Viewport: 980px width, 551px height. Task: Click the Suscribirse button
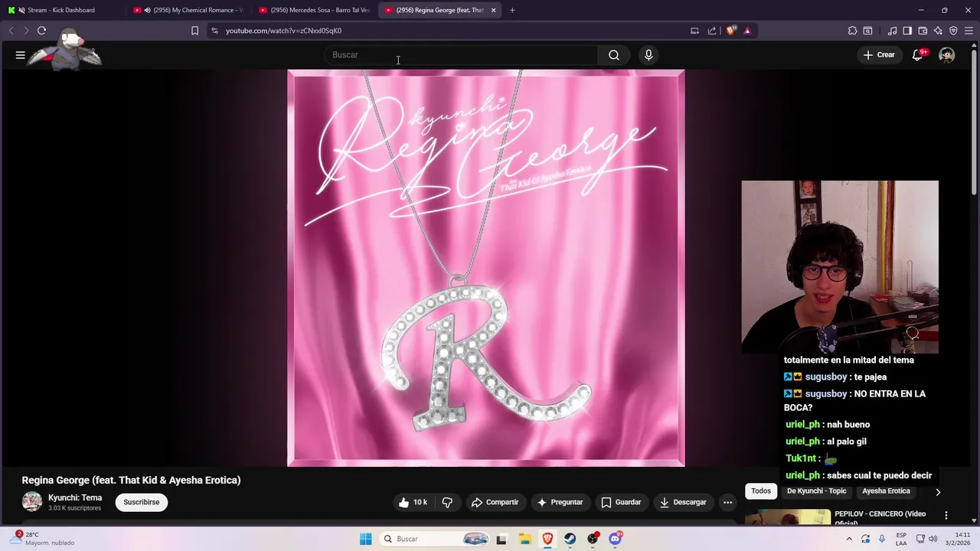pyautogui.click(x=142, y=502)
